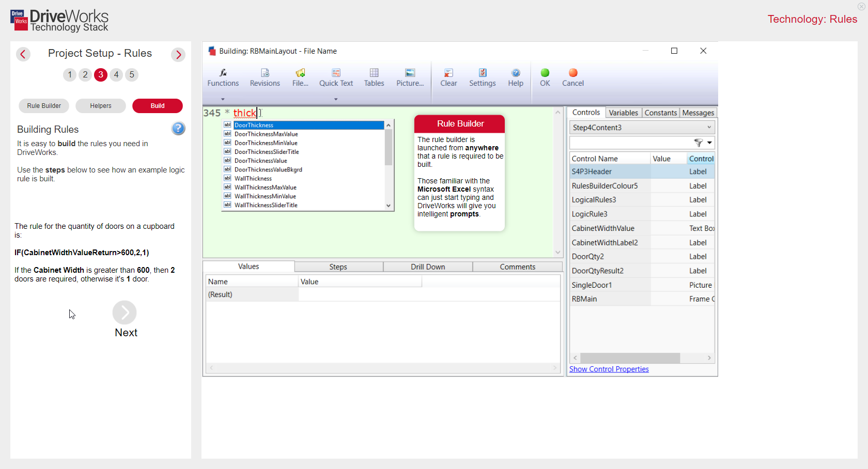Viewport: 868px width, 469px height.
Task: Expand the Functions dropdown chevron
Action: tap(223, 99)
